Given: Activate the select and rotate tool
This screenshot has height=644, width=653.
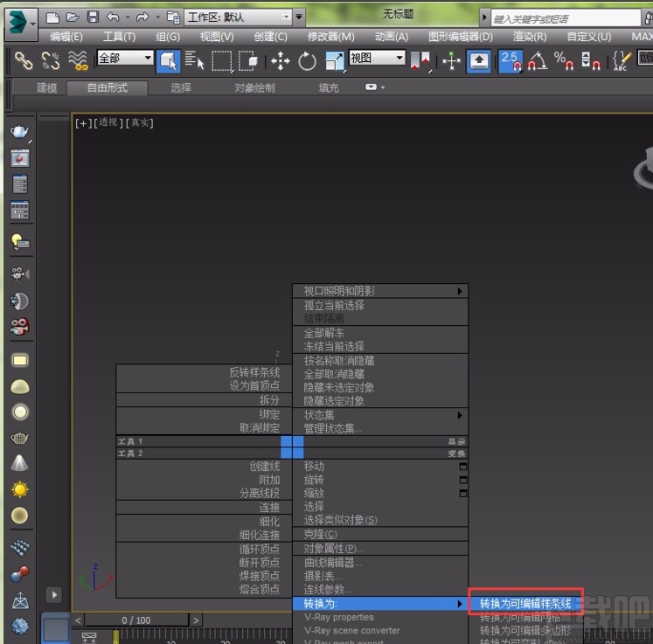Looking at the screenshot, I should [308, 61].
